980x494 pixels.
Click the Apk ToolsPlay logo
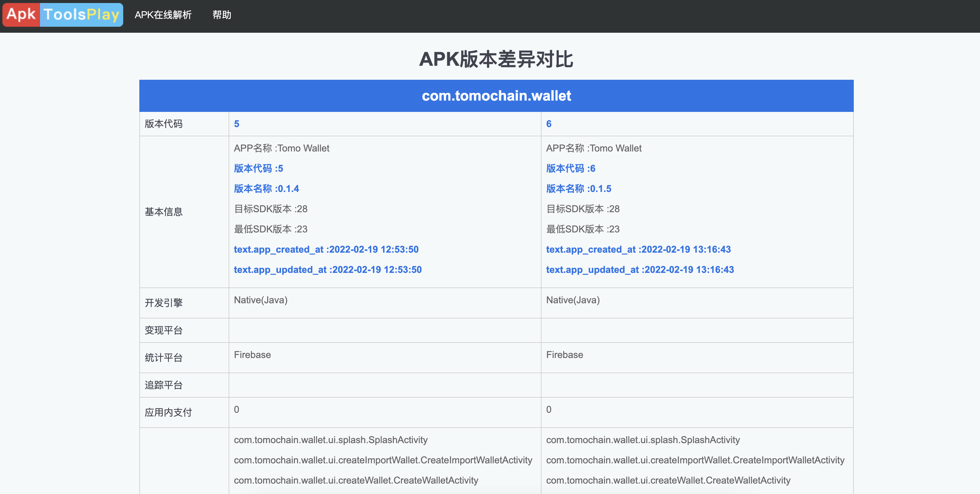pyautogui.click(x=63, y=15)
